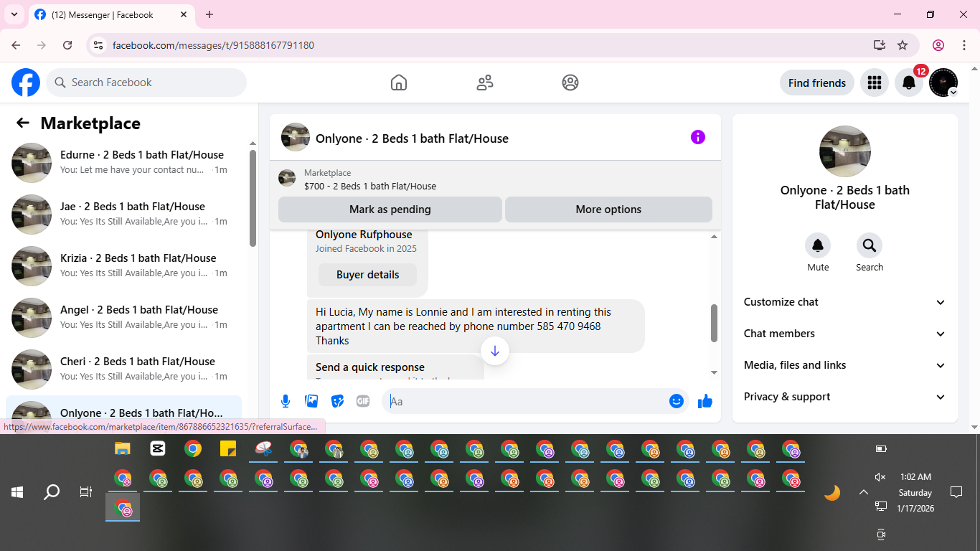Viewport: 980px width, 551px height.
Task: Expand Media, files and links section
Action: pyautogui.click(x=845, y=365)
